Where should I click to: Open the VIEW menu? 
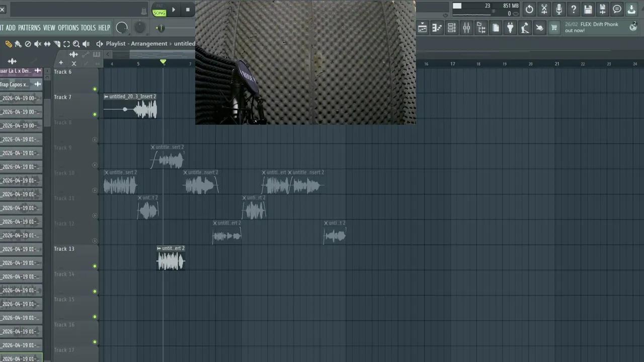pyautogui.click(x=49, y=28)
